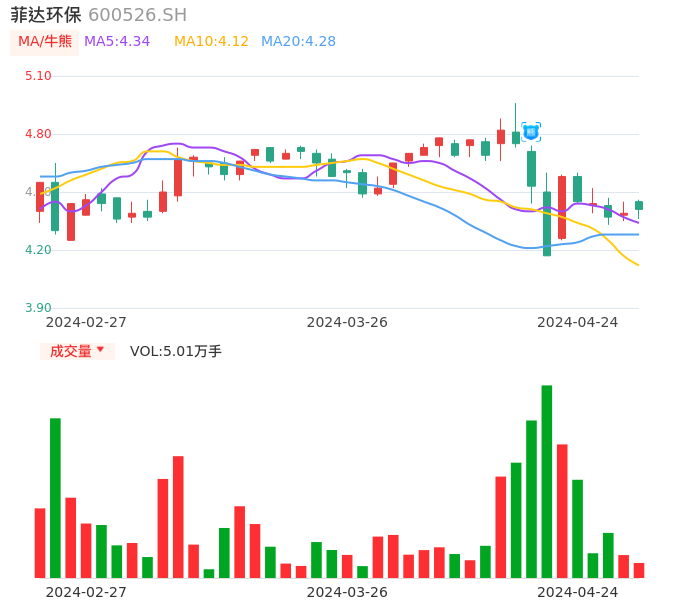Click the 2024-03-26 date label under the price chart
The image size is (686, 606).
tap(347, 322)
